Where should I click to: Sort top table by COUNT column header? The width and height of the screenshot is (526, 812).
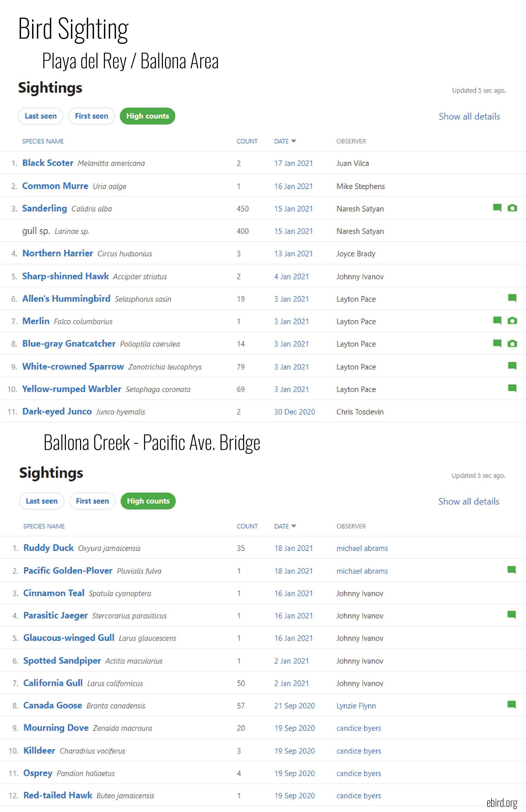click(x=247, y=141)
